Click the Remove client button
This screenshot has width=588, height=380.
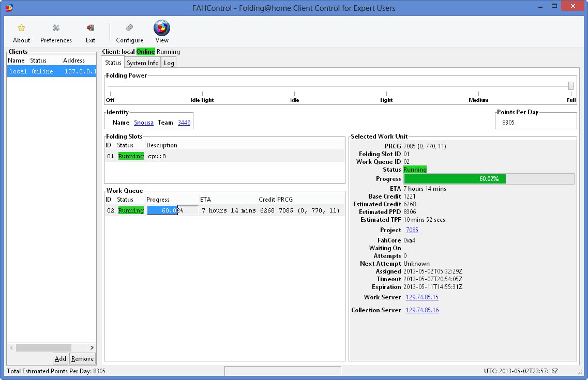tap(82, 359)
